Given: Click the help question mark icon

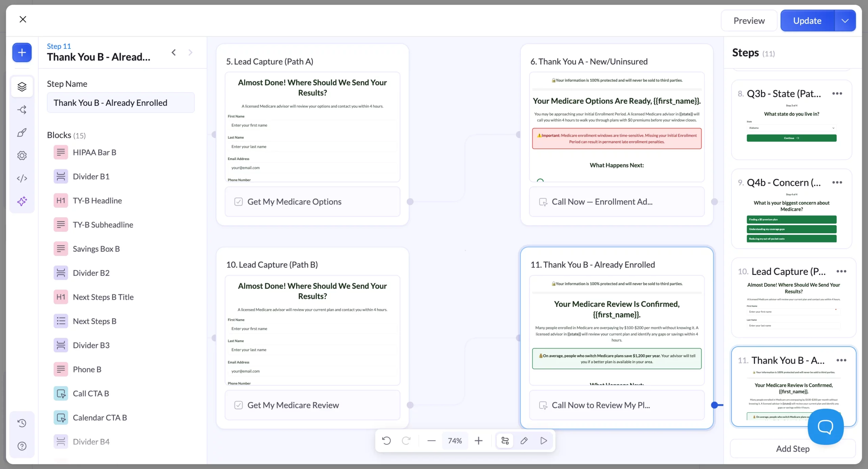Looking at the screenshot, I should (x=22, y=446).
